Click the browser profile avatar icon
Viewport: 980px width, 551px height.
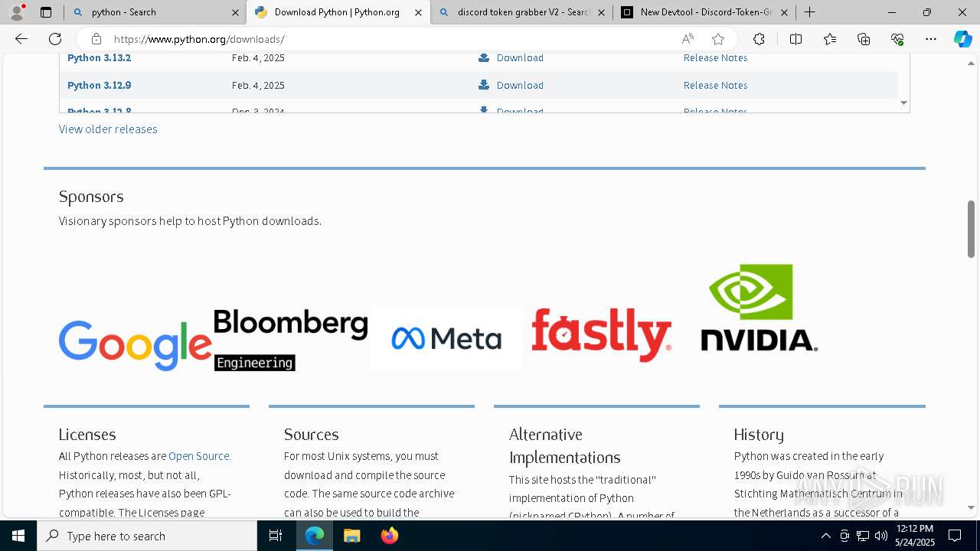(x=16, y=12)
